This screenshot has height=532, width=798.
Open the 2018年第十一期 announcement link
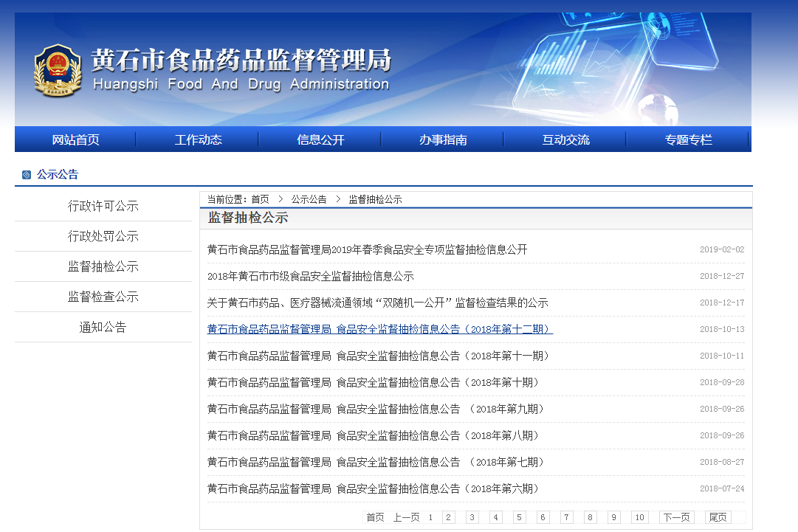[x=379, y=356]
